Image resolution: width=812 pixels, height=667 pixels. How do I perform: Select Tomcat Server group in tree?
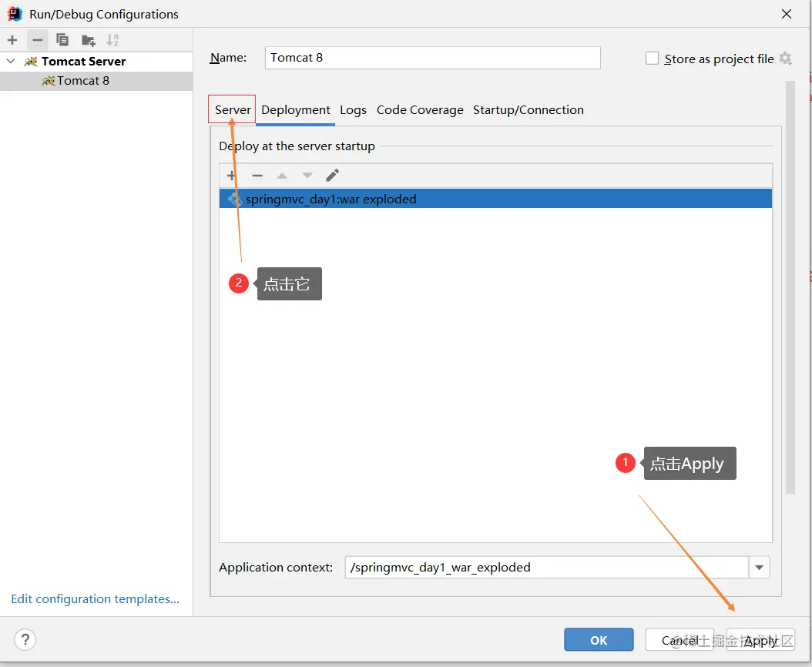pyautogui.click(x=96, y=61)
